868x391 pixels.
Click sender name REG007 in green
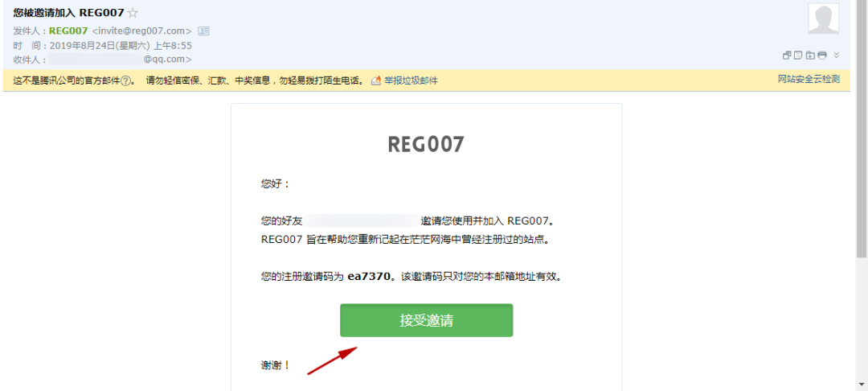tap(68, 31)
